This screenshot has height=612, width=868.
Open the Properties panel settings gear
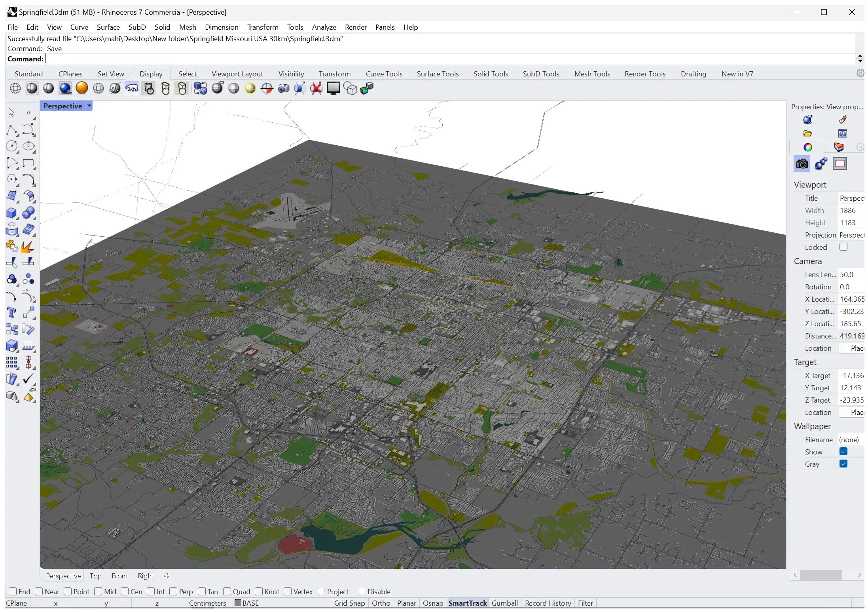coord(860,147)
